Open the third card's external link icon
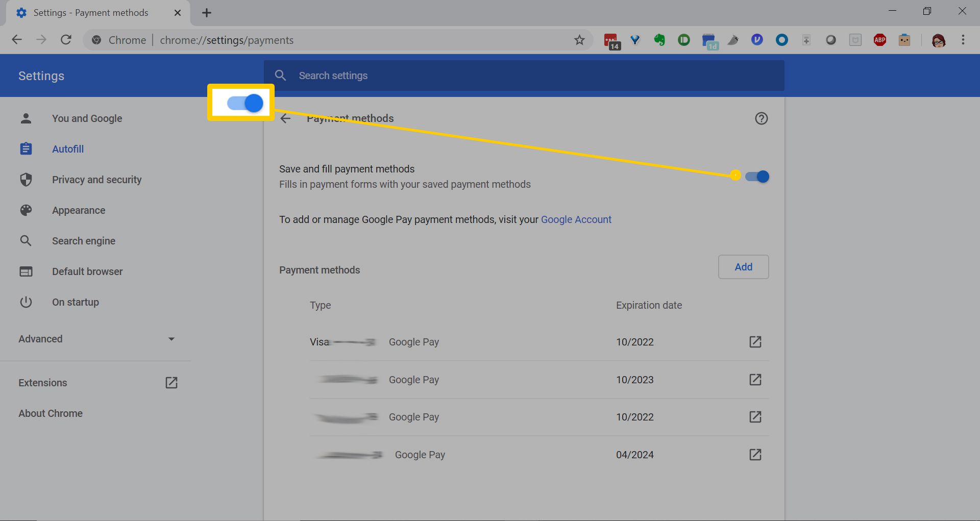This screenshot has height=521, width=980. (755, 417)
